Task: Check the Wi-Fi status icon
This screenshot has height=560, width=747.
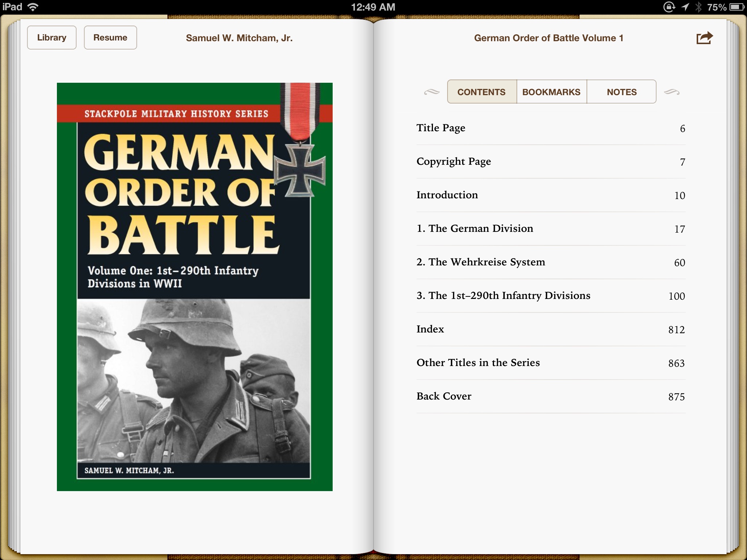Action: click(x=33, y=7)
